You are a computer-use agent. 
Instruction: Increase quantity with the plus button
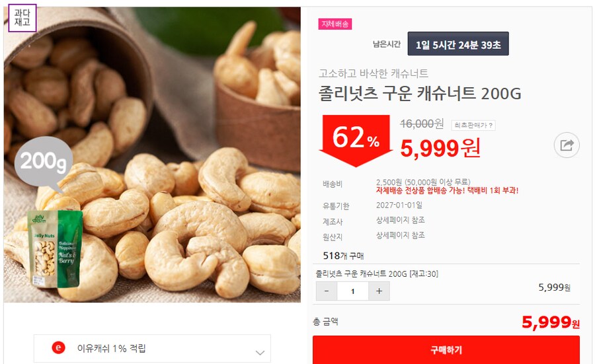click(379, 291)
